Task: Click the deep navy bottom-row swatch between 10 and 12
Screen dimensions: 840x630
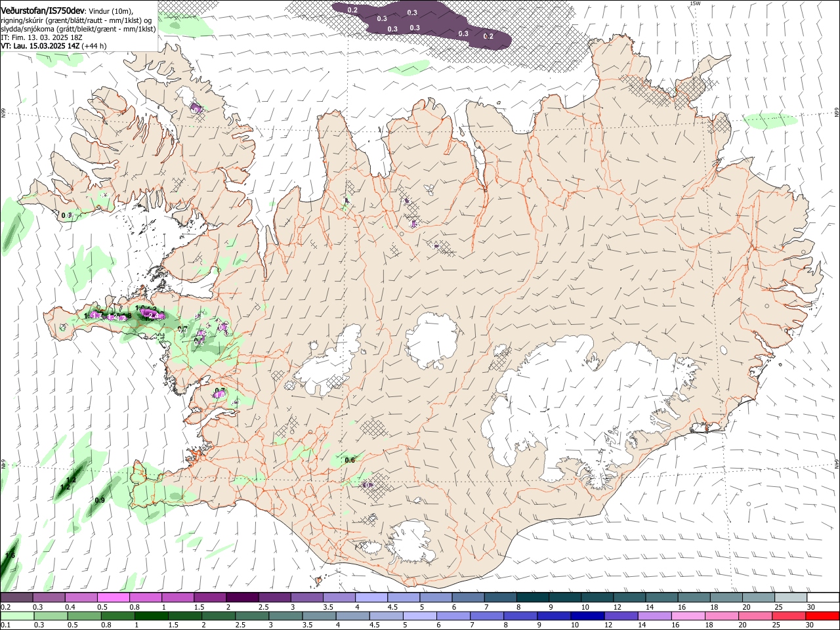Action: (588, 616)
